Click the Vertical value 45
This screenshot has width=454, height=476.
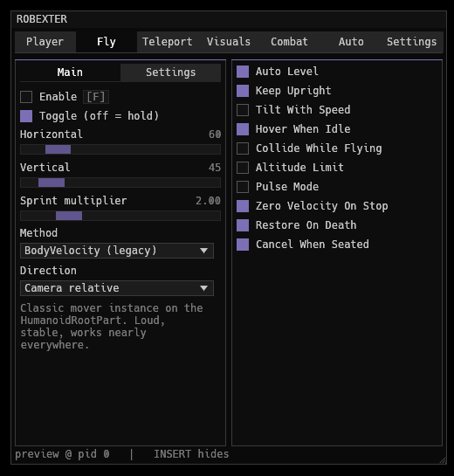(215, 168)
